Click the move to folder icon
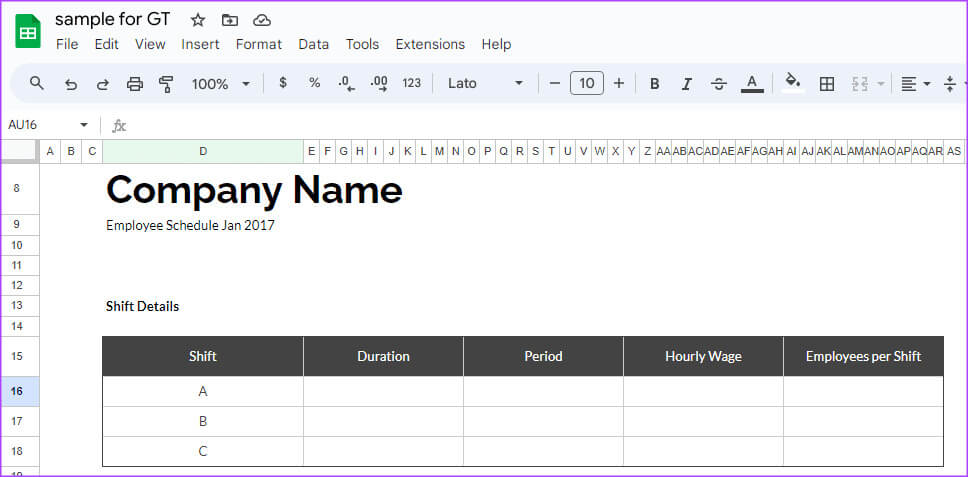Screen dimensions: 968x477 (230, 20)
